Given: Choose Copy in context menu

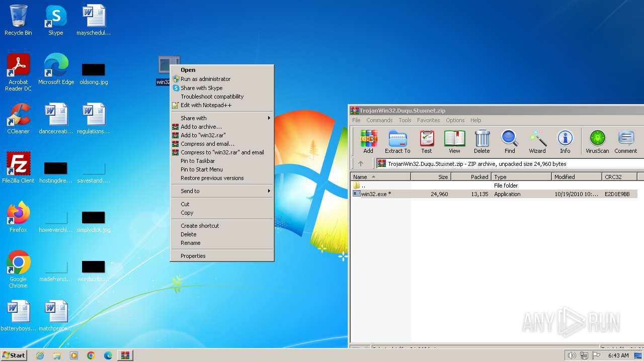Looking at the screenshot, I should coord(222,213).
